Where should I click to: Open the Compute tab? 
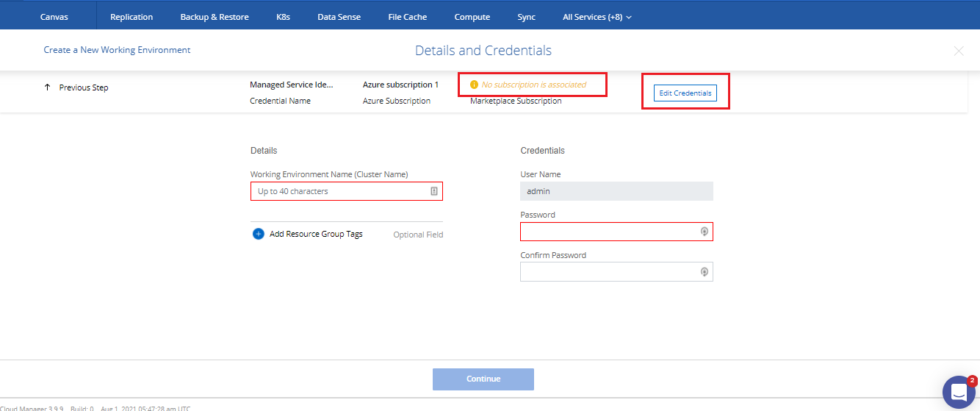click(x=472, y=17)
